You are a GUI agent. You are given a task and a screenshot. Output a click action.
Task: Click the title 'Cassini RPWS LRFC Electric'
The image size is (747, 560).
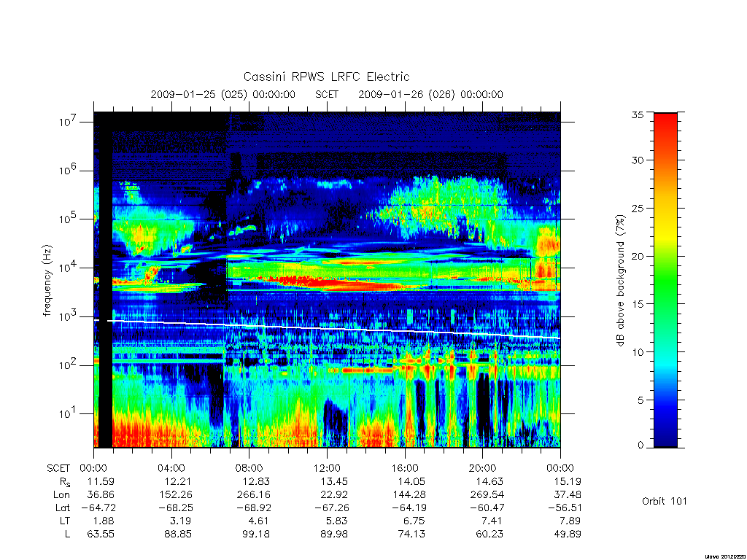tap(326, 77)
